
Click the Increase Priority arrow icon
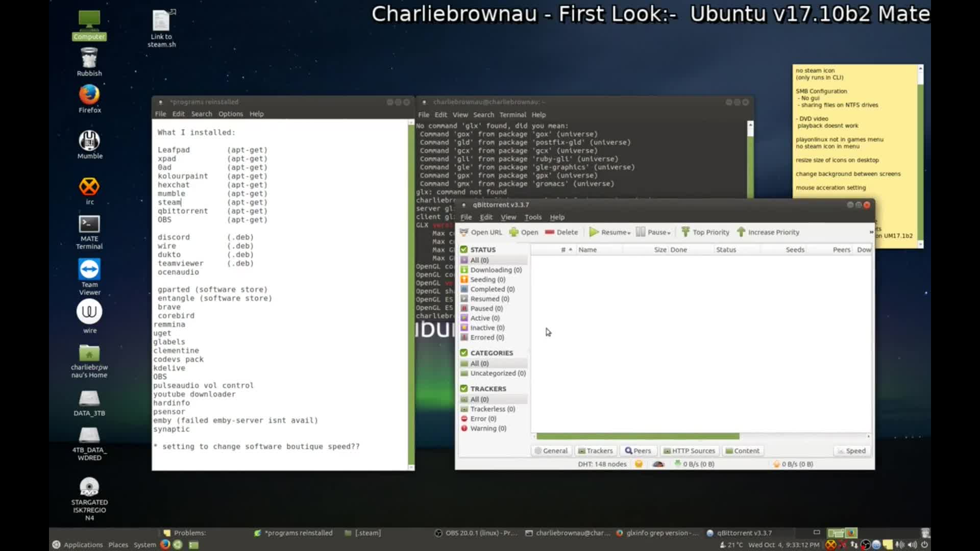coord(741,232)
